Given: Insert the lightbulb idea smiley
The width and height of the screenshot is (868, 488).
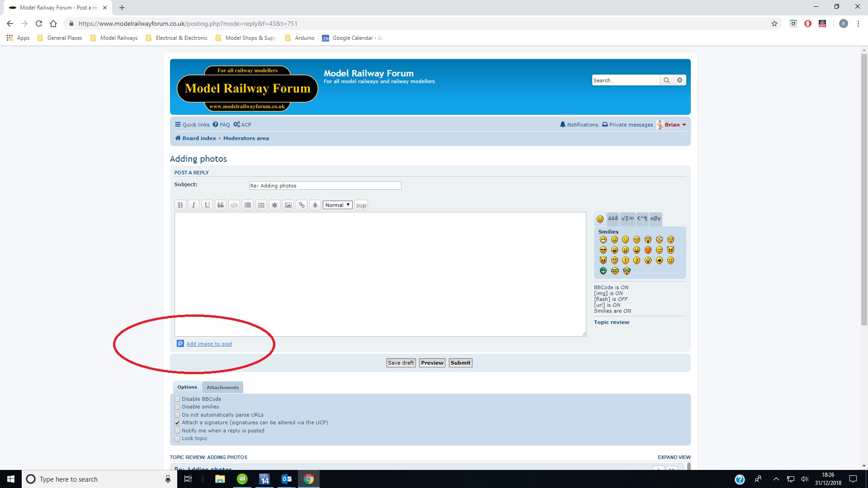Looking at the screenshot, I should tap(648, 260).
